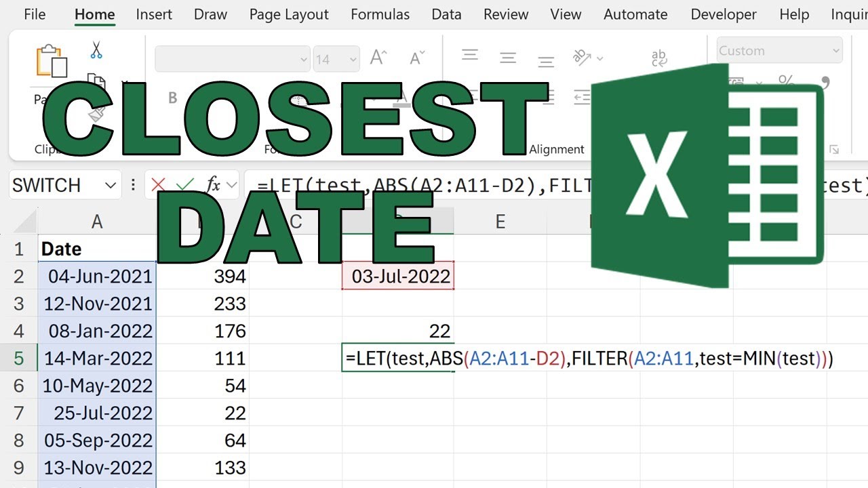Select column B cell with 64
Image resolution: width=868 pixels, height=488 pixels.
point(203,441)
